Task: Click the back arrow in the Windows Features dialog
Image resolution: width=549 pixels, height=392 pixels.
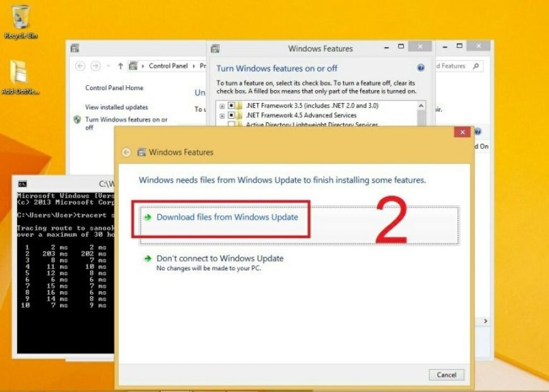Action: click(x=126, y=152)
